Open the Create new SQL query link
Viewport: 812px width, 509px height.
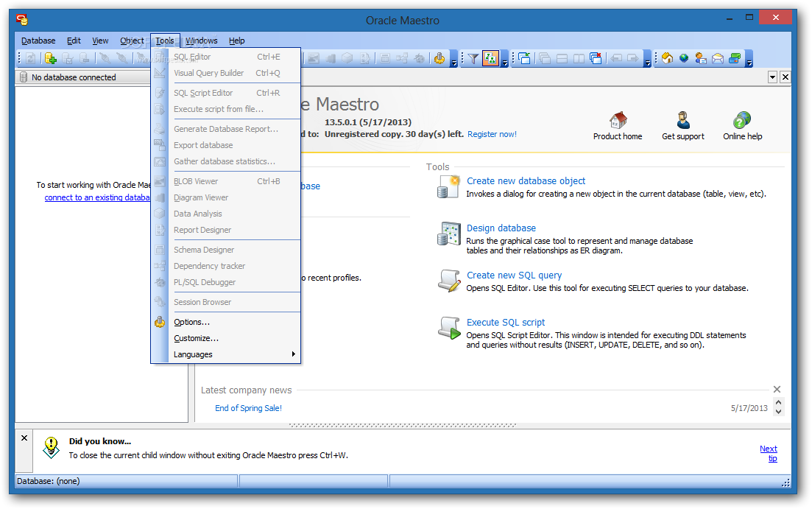514,275
